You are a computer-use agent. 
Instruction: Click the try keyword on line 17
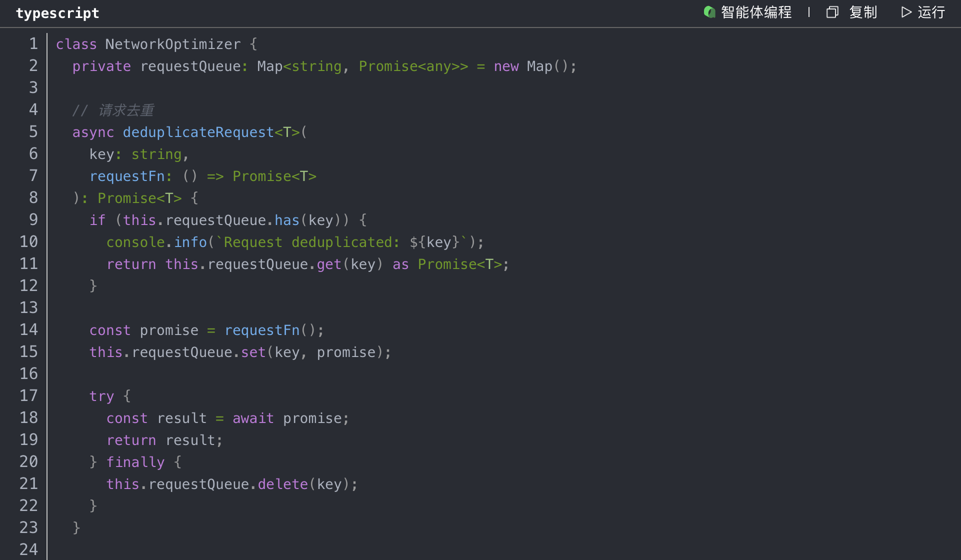(x=101, y=396)
